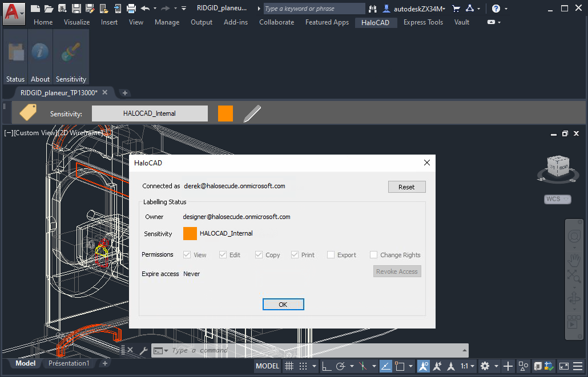Switch to the Express Tools ribbon tab

tap(423, 22)
